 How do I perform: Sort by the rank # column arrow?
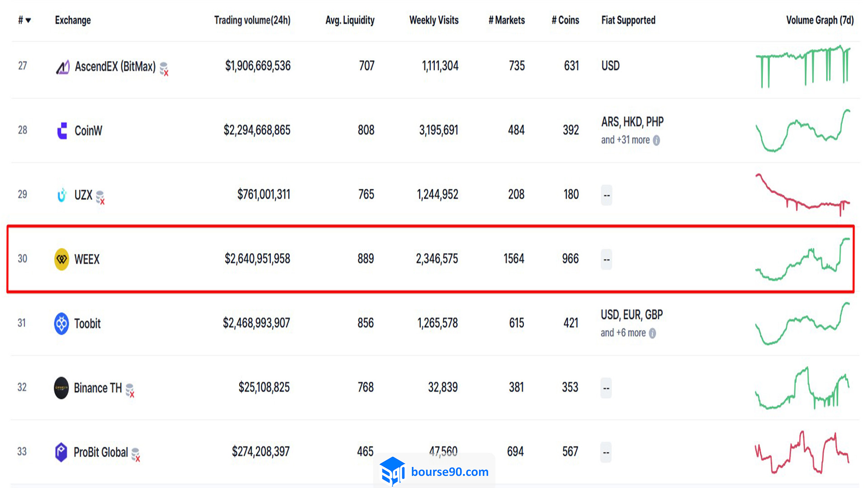coord(28,20)
